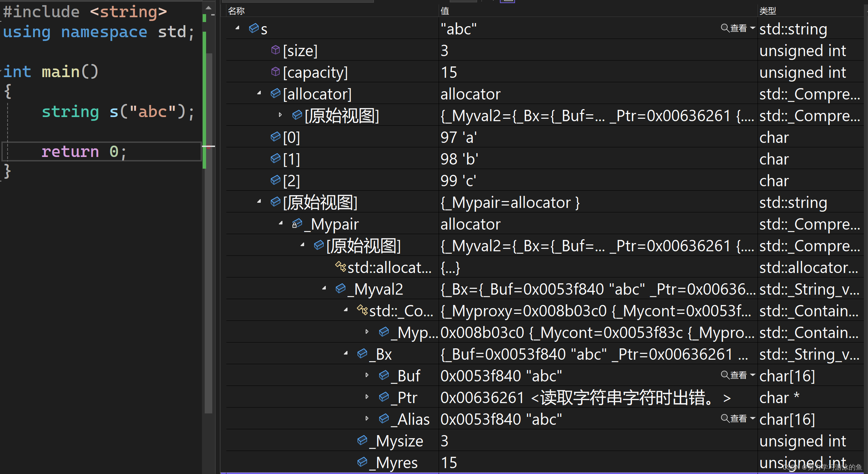Click icon of element [0]
Screen dimensions: 868x474
[276, 137]
